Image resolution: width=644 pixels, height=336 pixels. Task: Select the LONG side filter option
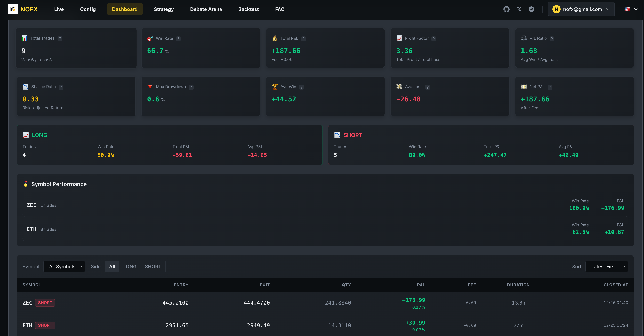[130, 267]
